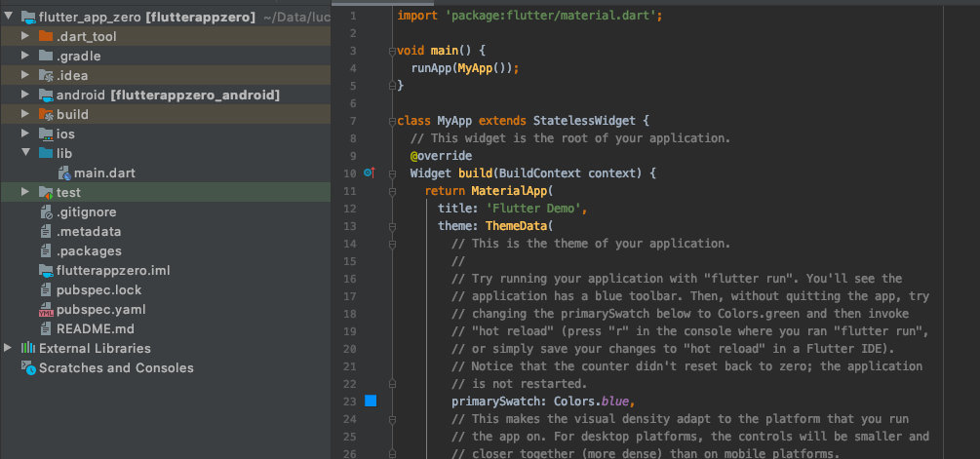Collapse the lib folder arrow
Screen dimensions: 980x459
click(x=25, y=153)
